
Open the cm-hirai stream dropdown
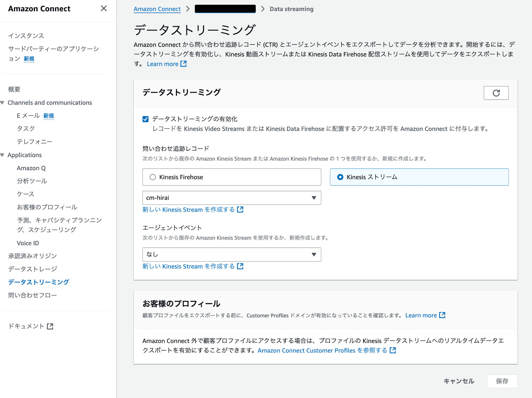coord(232,198)
